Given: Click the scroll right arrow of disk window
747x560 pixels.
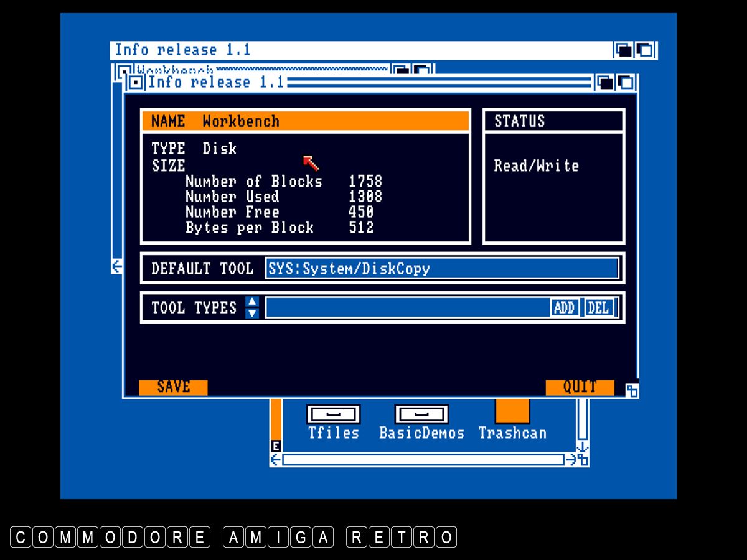Looking at the screenshot, I should tap(571, 460).
